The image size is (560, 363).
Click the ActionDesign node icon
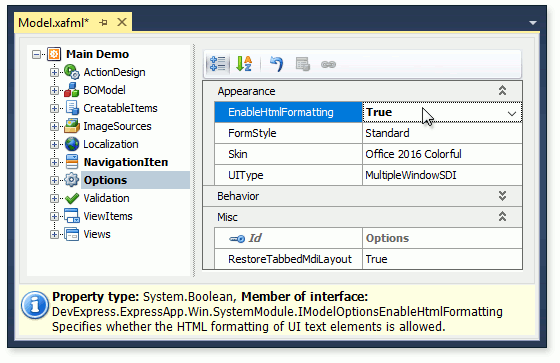[x=72, y=72]
